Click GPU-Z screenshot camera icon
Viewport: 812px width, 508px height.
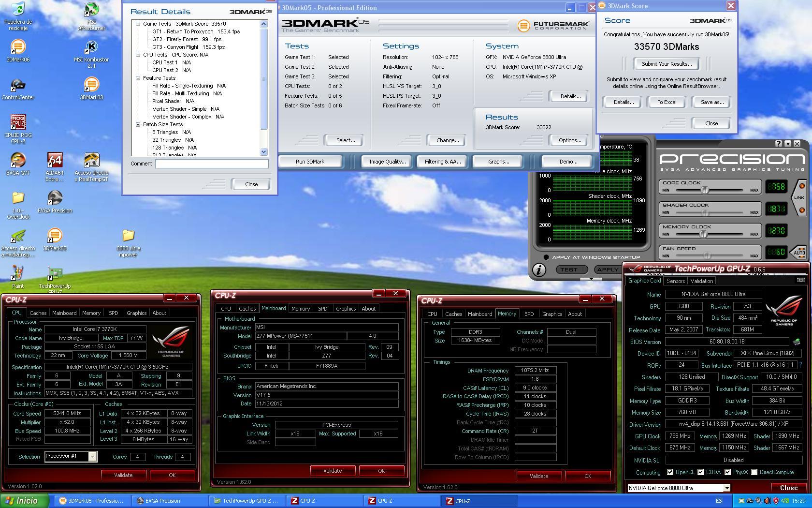(801, 280)
